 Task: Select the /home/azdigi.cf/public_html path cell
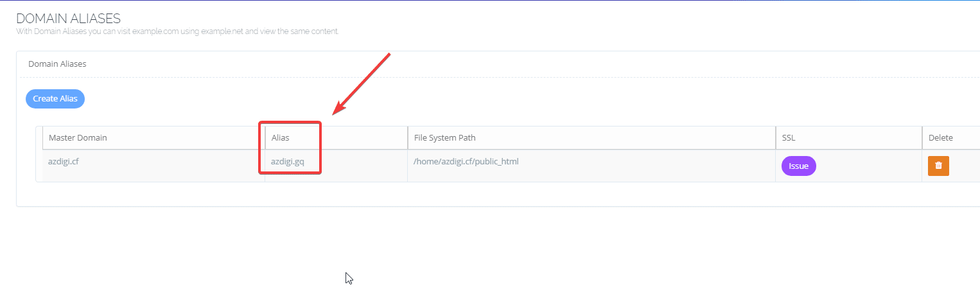[x=466, y=161]
